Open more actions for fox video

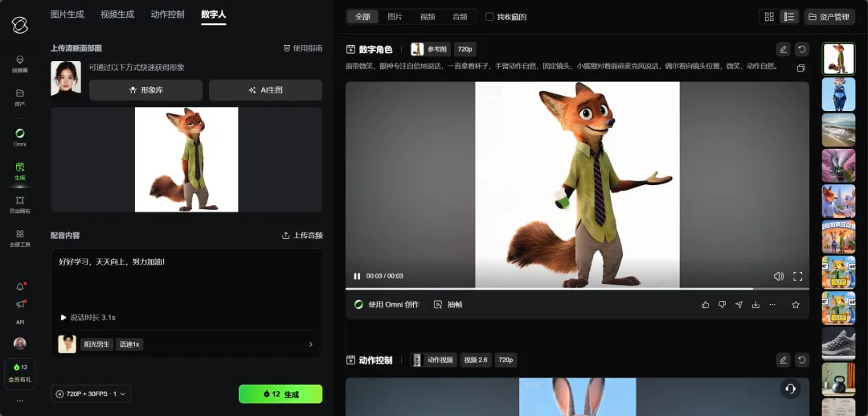772,305
